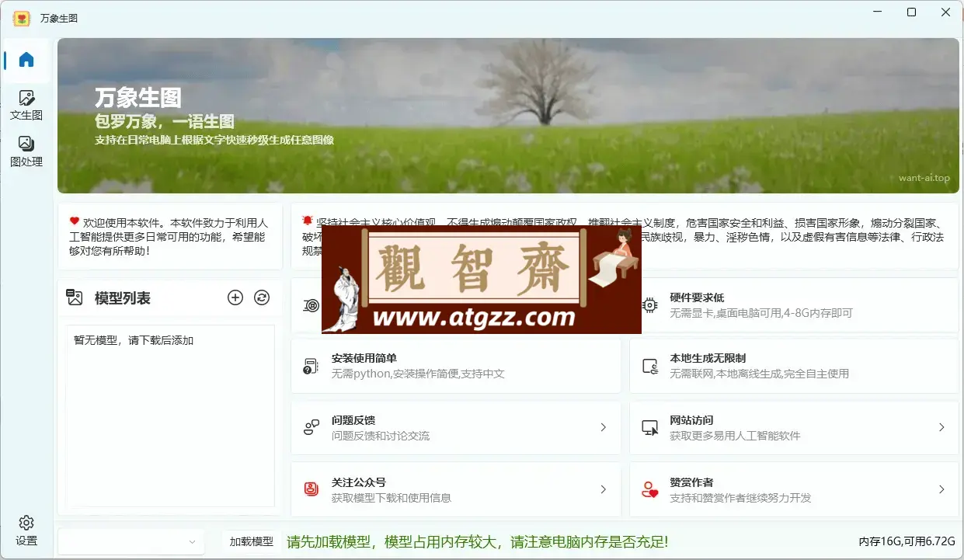The height and width of the screenshot is (560, 964).
Task: Click the 安装使用简单 card
Action: (x=456, y=366)
